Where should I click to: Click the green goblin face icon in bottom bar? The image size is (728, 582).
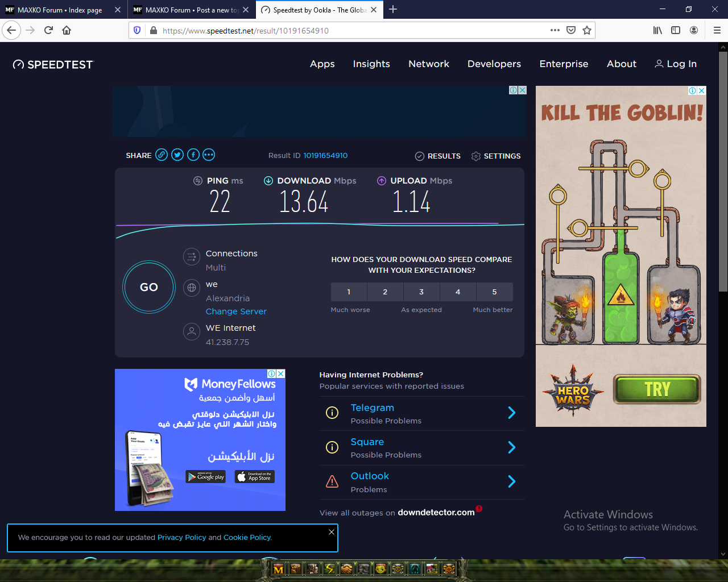(x=380, y=568)
